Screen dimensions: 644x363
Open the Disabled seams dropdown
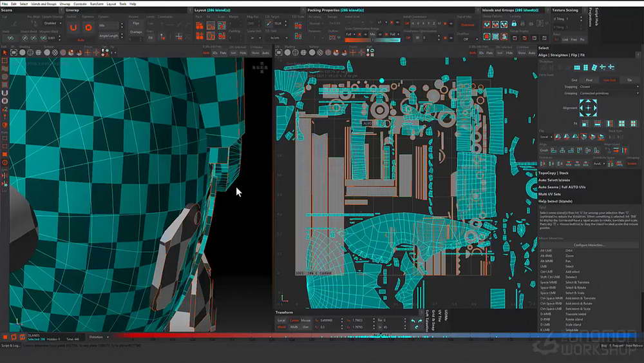53,23
